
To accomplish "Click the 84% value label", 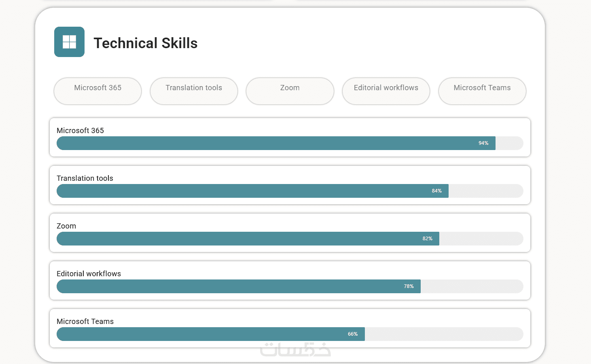I will (x=437, y=191).
